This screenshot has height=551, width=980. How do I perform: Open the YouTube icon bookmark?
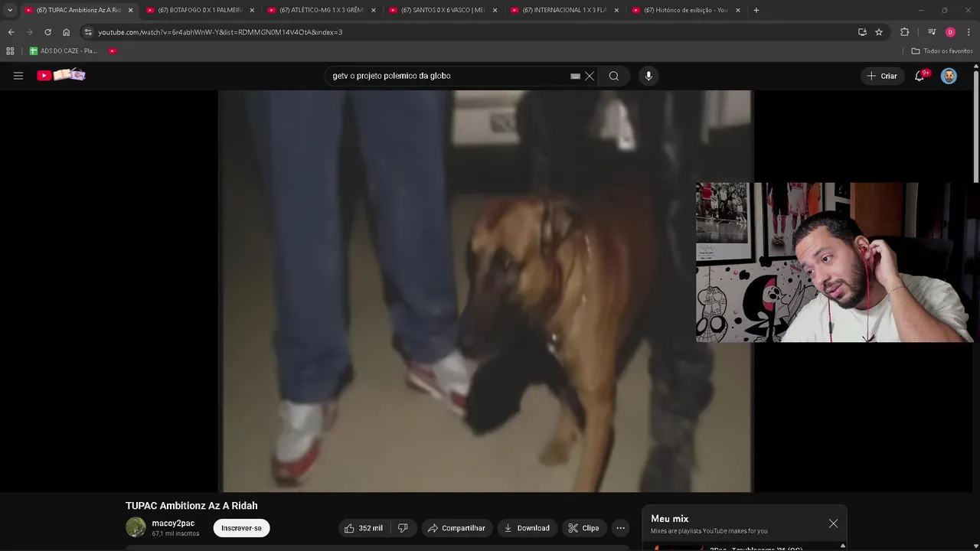coord(113,51)
